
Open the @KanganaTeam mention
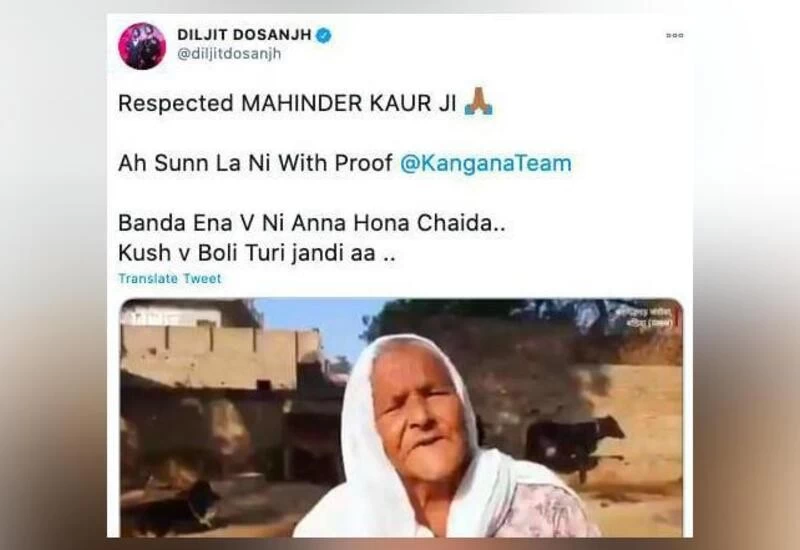(x=486, y=163)
